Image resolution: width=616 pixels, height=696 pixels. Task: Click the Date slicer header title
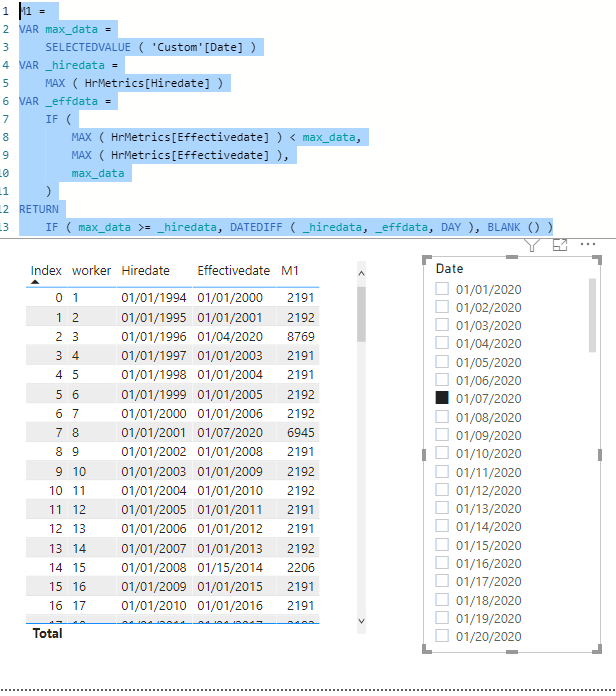(x=450, y=269)
